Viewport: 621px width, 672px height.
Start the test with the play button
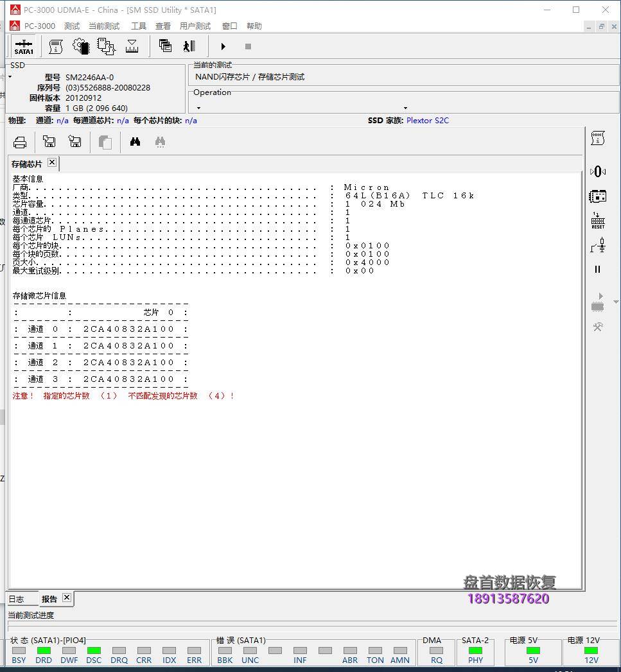(223, 46)
